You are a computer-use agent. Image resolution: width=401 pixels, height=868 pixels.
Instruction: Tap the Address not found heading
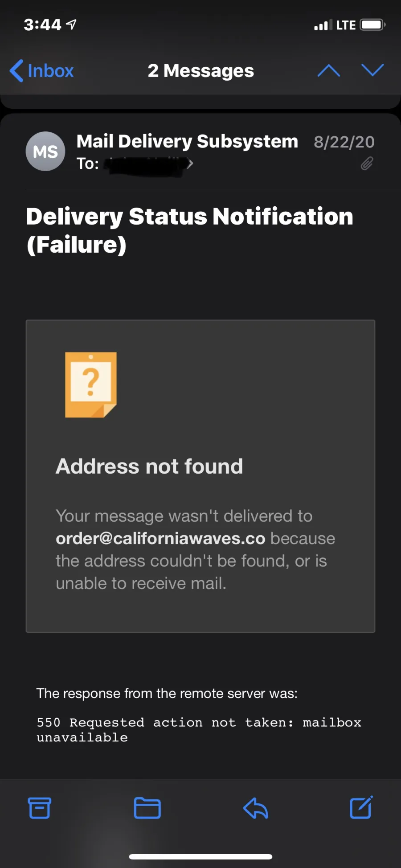tap(149, 467)
